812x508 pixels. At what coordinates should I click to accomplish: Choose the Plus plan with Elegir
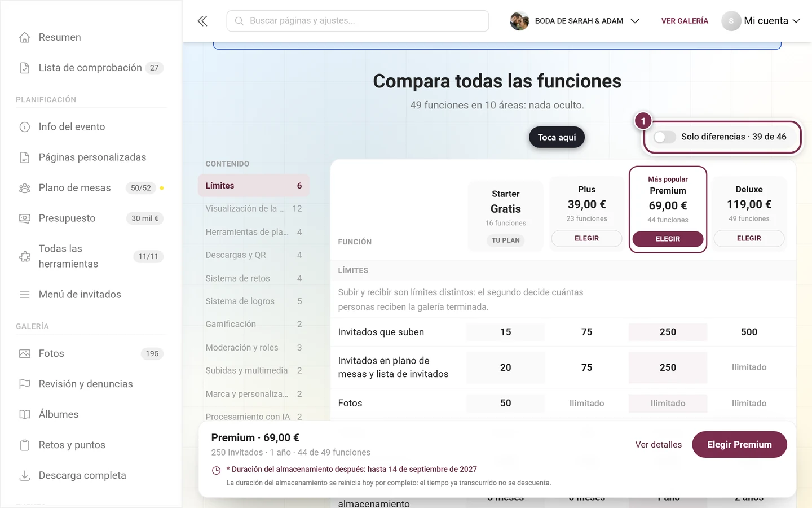point(586,238)
